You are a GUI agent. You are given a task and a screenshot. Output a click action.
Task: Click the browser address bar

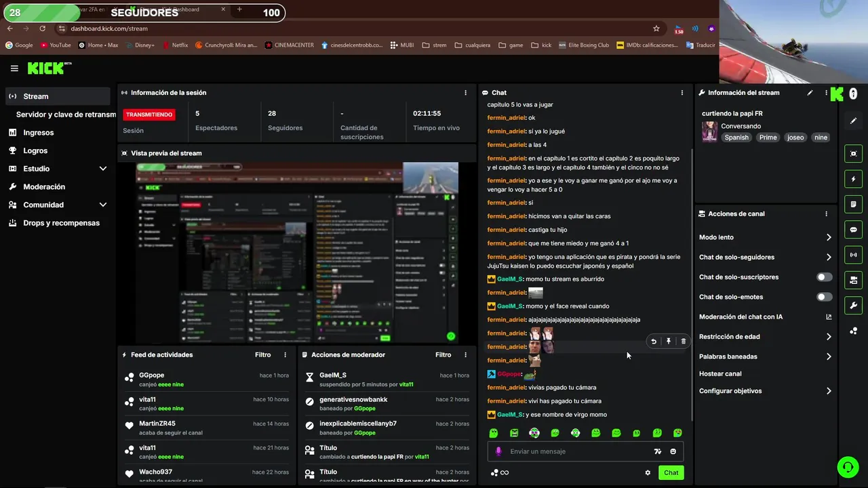[353, 28]
